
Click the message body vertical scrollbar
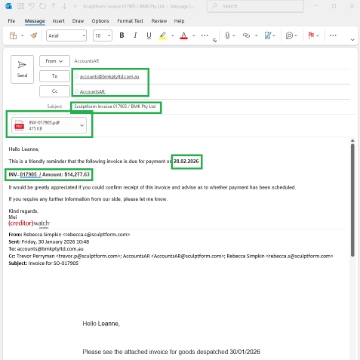pos(353,200)
